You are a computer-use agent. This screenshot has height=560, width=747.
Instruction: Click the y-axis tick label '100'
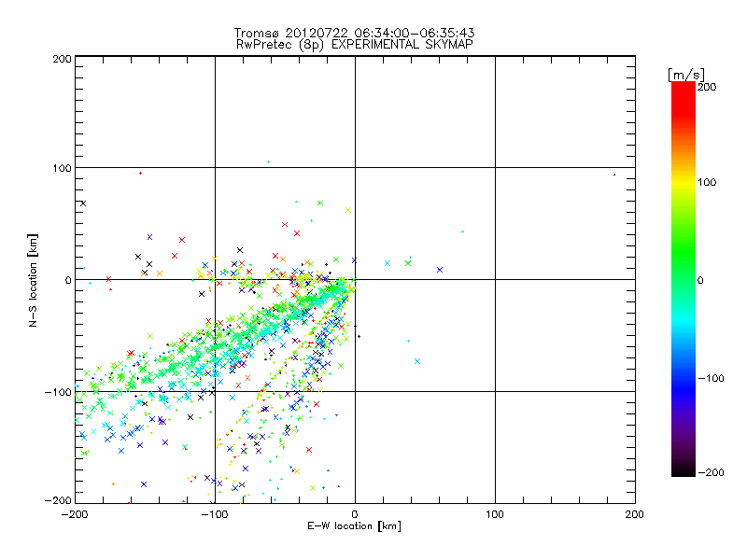coord(62,168)
